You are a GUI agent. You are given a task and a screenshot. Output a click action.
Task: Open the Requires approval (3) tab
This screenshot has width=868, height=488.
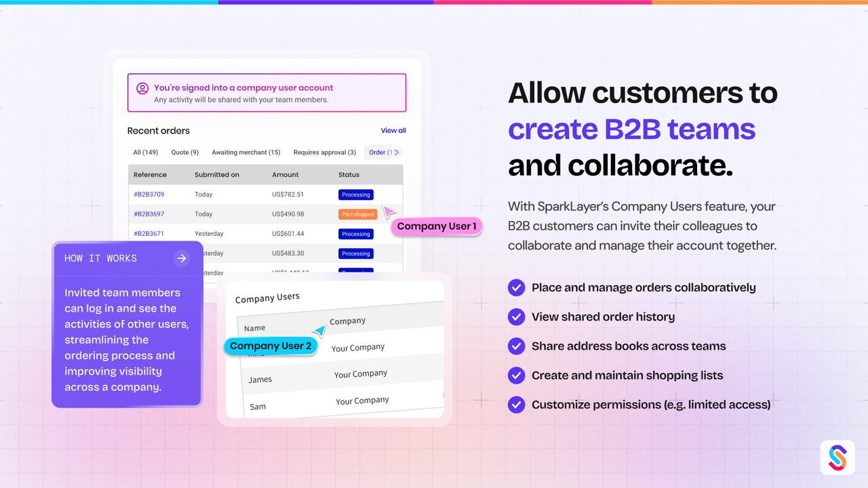325,152
